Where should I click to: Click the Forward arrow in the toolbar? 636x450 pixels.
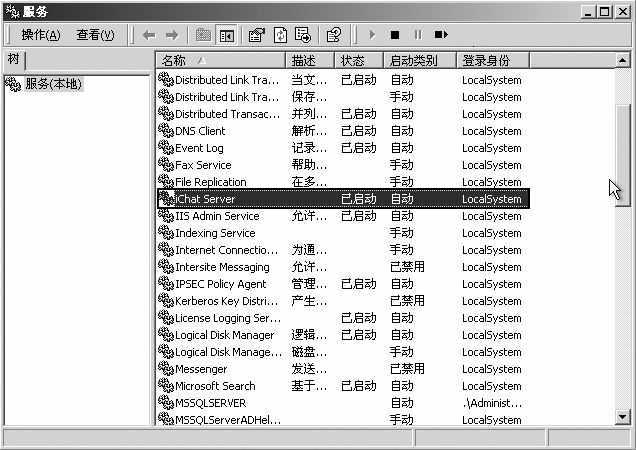pos(171,35)
